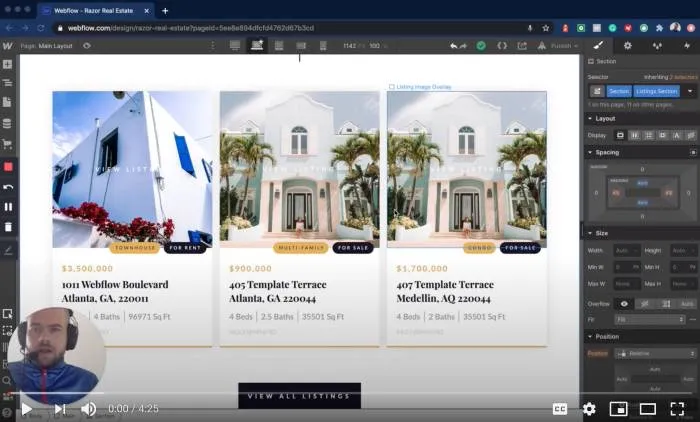Set overflow to Auto
Screen dimensions: 700x422
tap(687, 304)
